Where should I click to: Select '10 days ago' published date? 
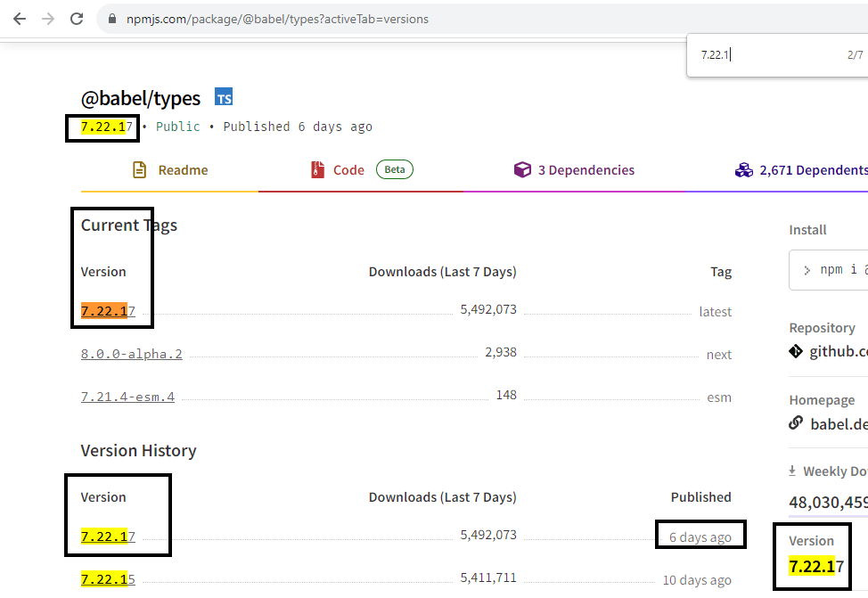tap(697, 579)
